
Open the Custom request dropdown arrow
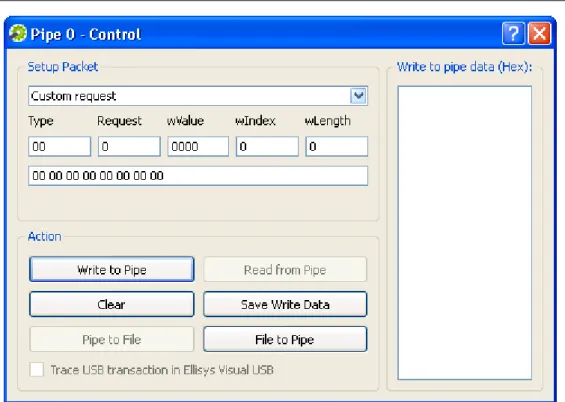tap(358, 96)
